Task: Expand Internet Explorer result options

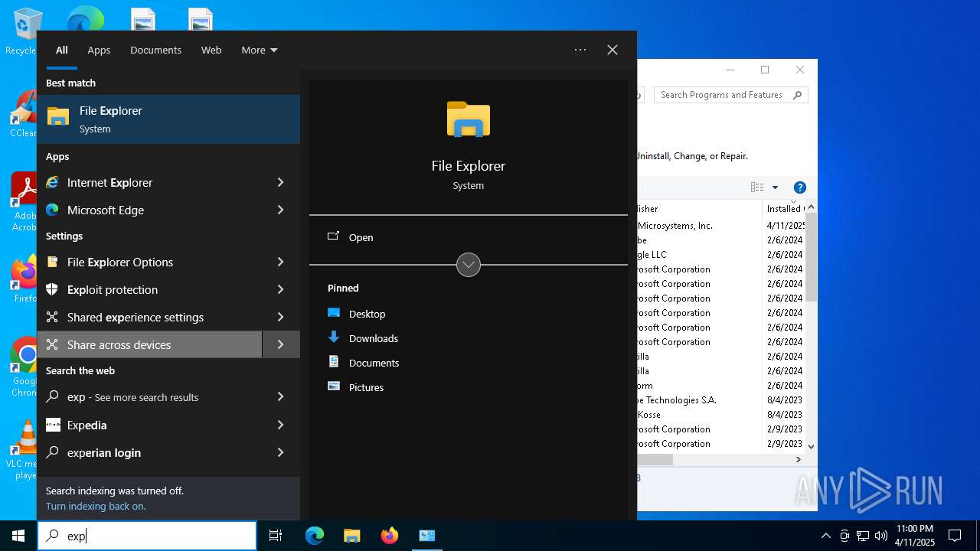Action: click(x=281, y=182)
